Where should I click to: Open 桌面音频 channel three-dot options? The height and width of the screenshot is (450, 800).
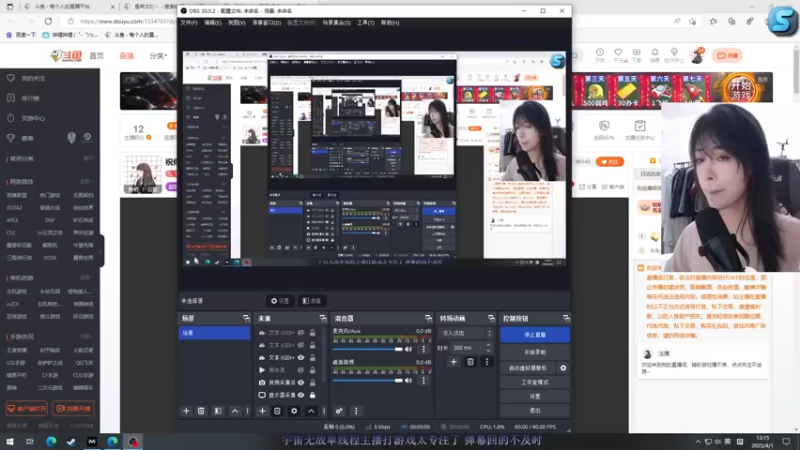pyautogui.click(x=423, y=381)
